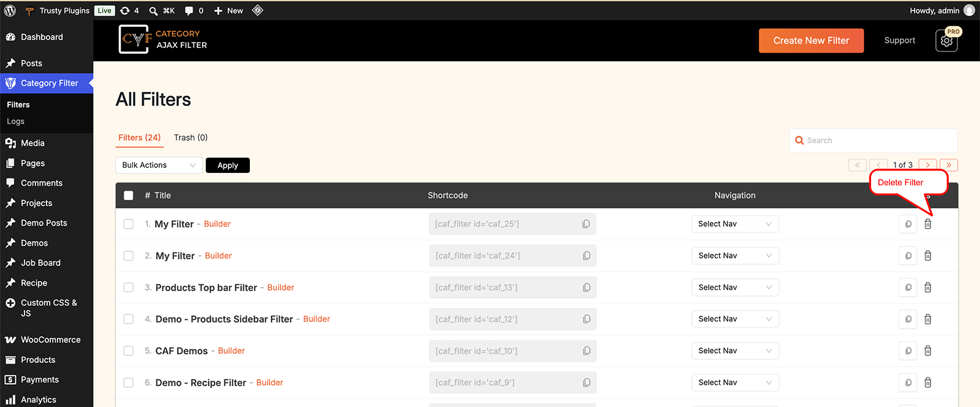Open the Logs submenu item
The height and width of the screenshot is (407, 980).
(x=16, y=121)
